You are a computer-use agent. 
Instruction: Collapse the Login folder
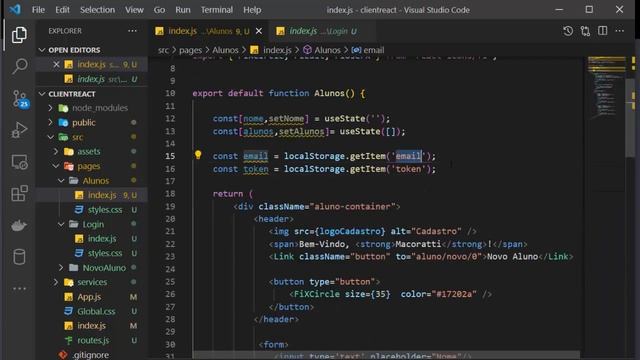[61, 224]
